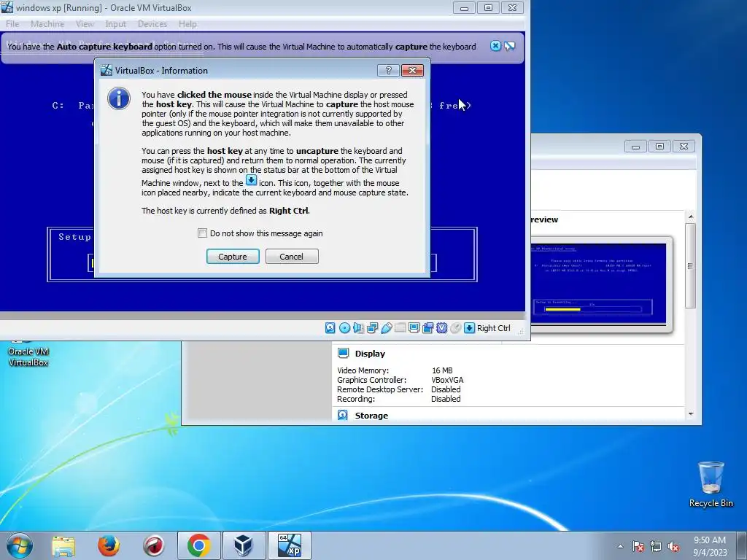747x560 pixels.
Task: Click the display monitor status icon
Action: [414, 327]
